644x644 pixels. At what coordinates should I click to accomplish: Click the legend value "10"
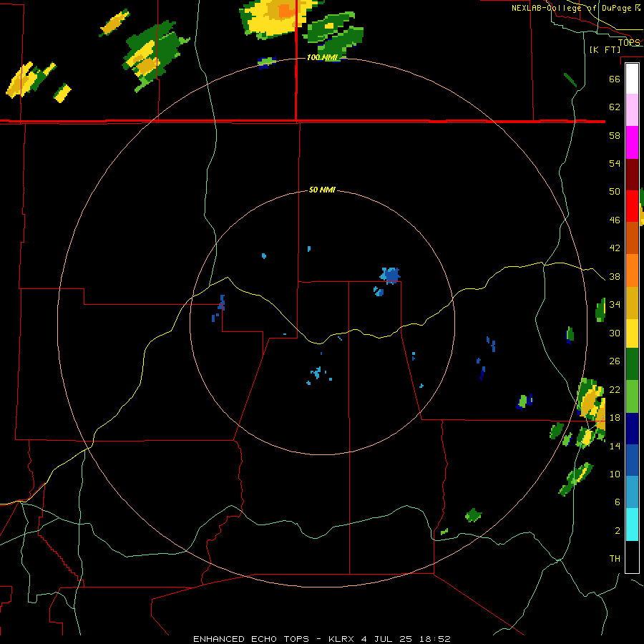tap(615, 474)
